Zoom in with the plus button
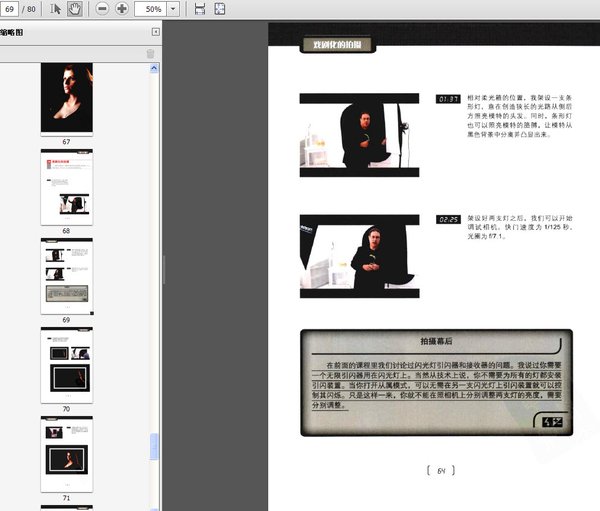Viewport: 600px width, 511px height. click(x=122, y=9)
